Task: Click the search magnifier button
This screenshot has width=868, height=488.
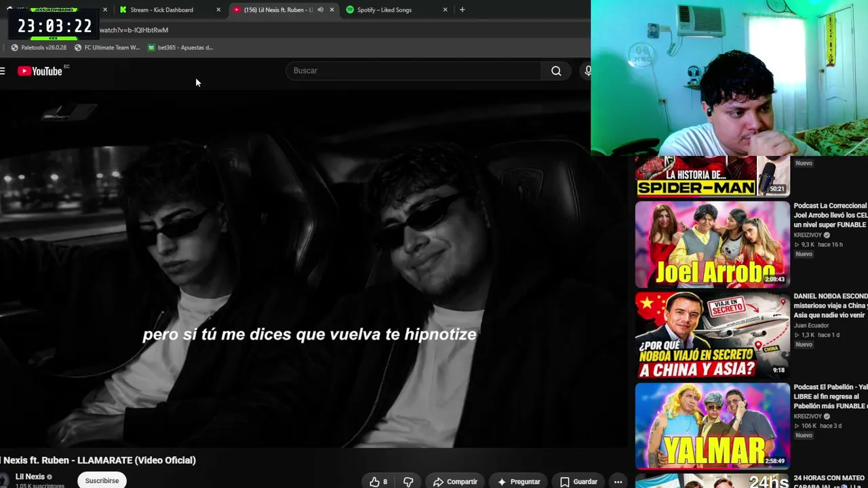Action: click(556, 70)
